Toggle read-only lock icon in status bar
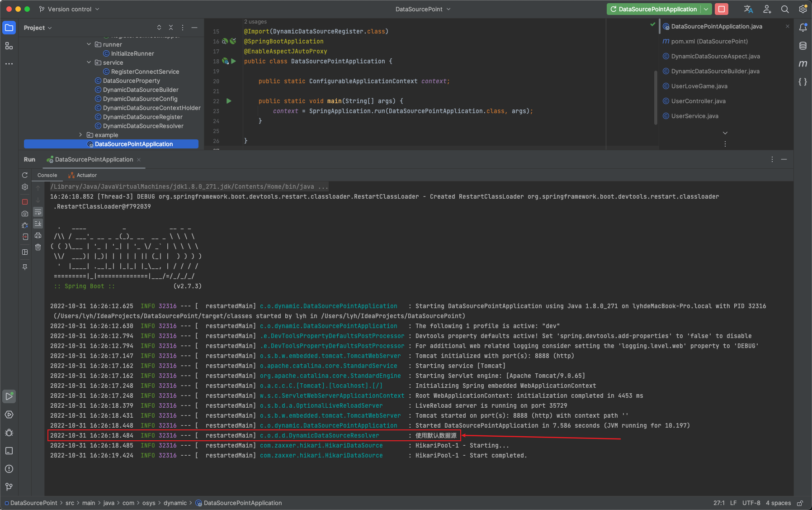 click(x=800, y=503)
